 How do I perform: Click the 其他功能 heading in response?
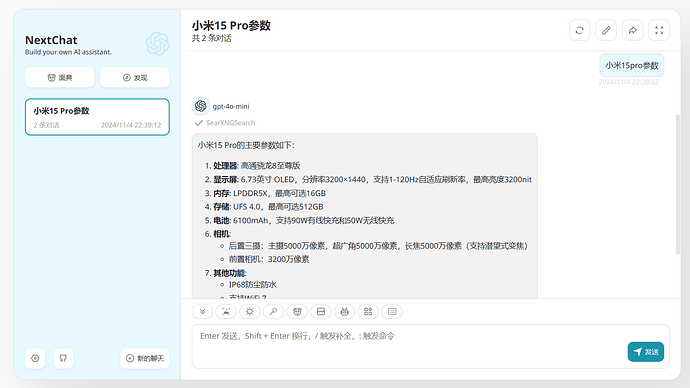(230, 273)
